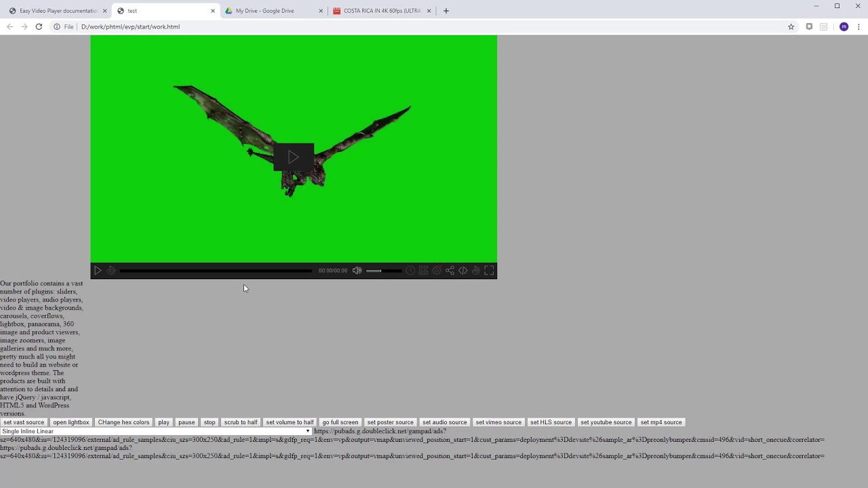Open the Chrome profile avatar
The image size is (868, 488).
point(844,26)
